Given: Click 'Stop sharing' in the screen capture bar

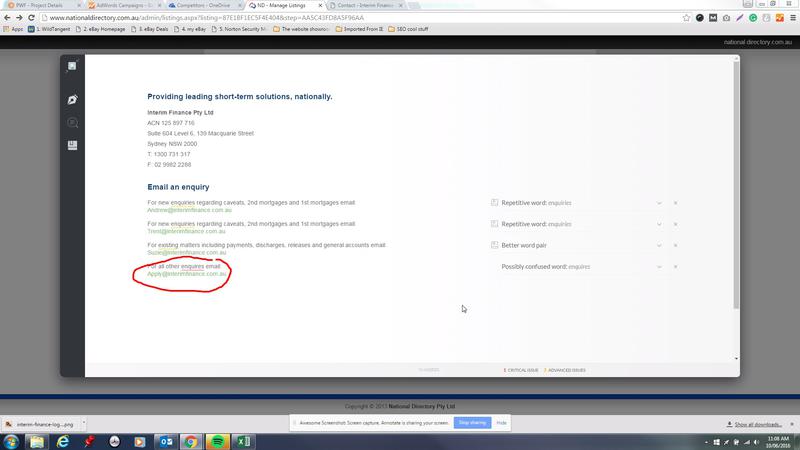Looking at the screenshot, I should 472,422.
